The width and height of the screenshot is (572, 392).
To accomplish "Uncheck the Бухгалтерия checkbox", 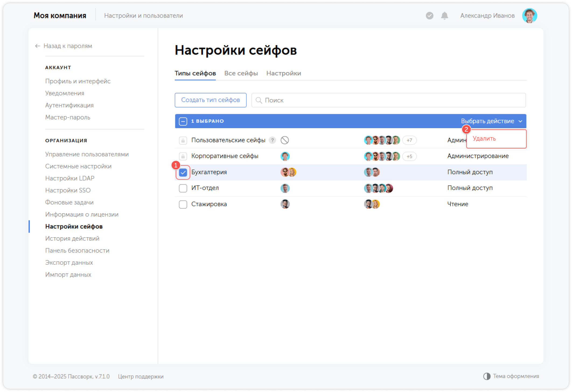I will pos(183,172).
